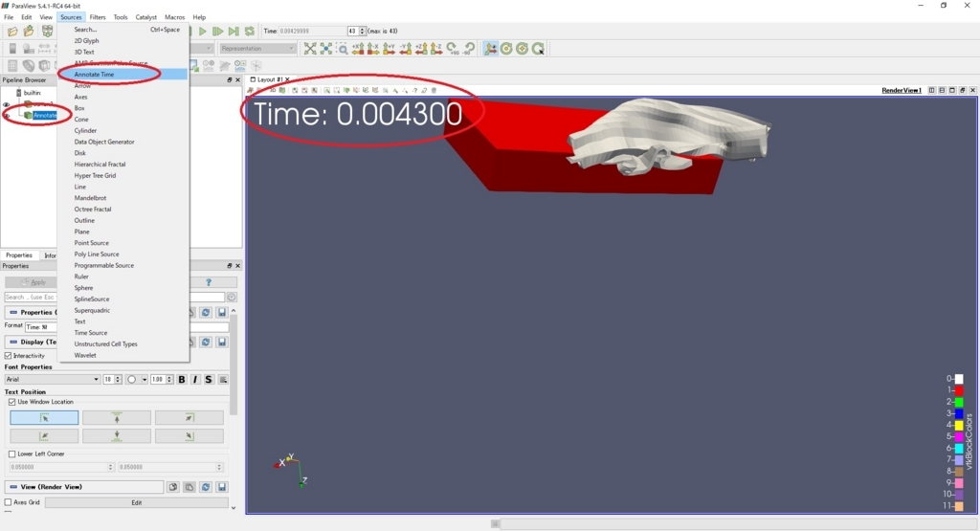Click Edit axes grid button
This screenshot has height=531, width=980.
point(136,502)
